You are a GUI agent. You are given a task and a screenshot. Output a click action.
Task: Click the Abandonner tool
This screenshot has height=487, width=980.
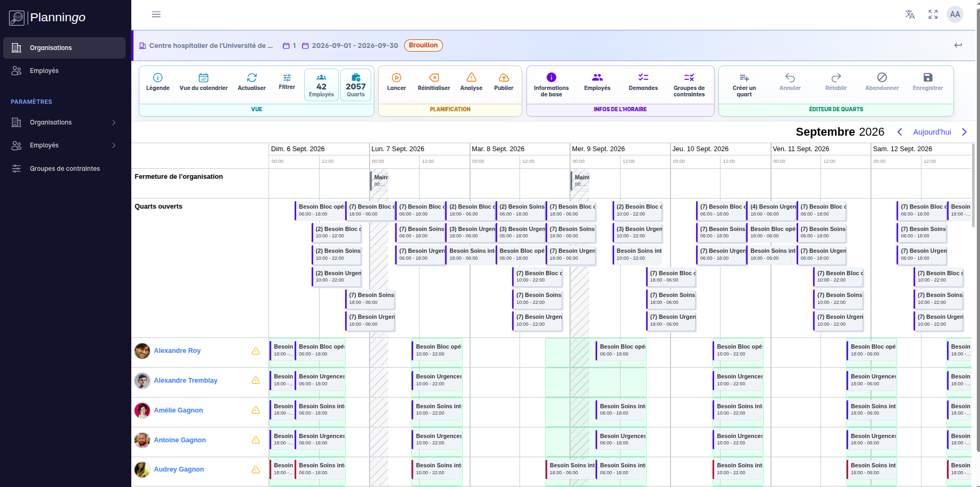[882, 82]
